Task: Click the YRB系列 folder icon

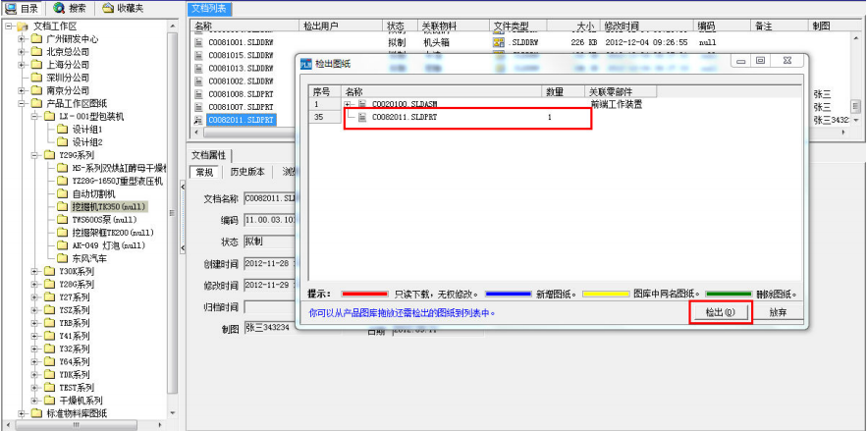Action: (49, 323)
